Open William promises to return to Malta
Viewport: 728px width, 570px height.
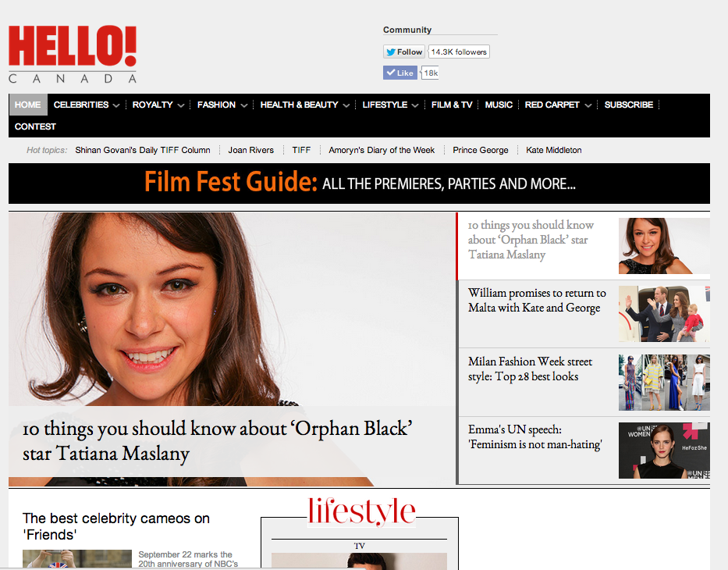coord(537,300)
